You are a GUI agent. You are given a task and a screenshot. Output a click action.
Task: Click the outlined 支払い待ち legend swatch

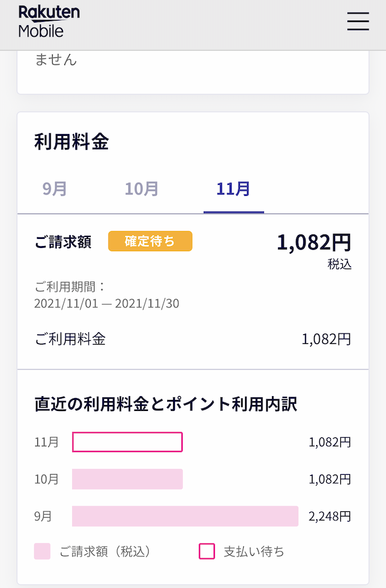coord(207,551)
